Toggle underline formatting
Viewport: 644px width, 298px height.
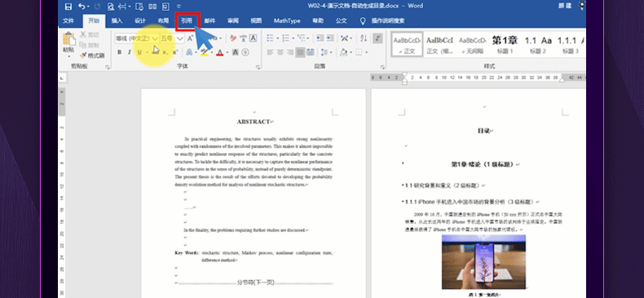(139, 52)
